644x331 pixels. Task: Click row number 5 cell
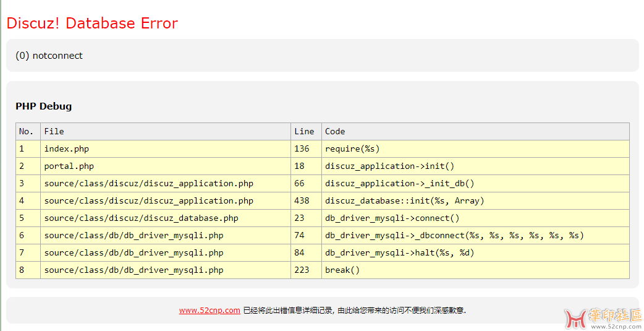tap(28, 218)
